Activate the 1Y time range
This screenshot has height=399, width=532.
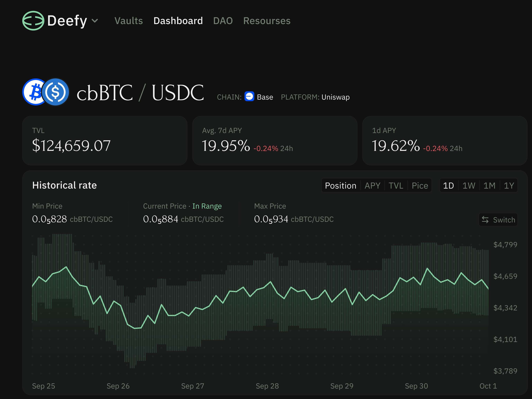pyautogui.click(x=509, y=185)
